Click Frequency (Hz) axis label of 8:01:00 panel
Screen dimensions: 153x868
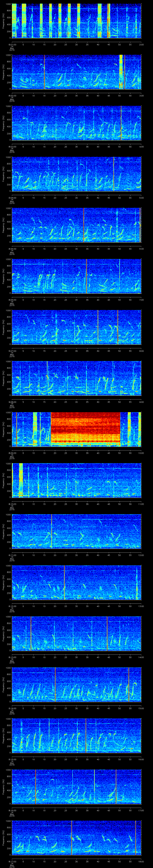(3, 21)
